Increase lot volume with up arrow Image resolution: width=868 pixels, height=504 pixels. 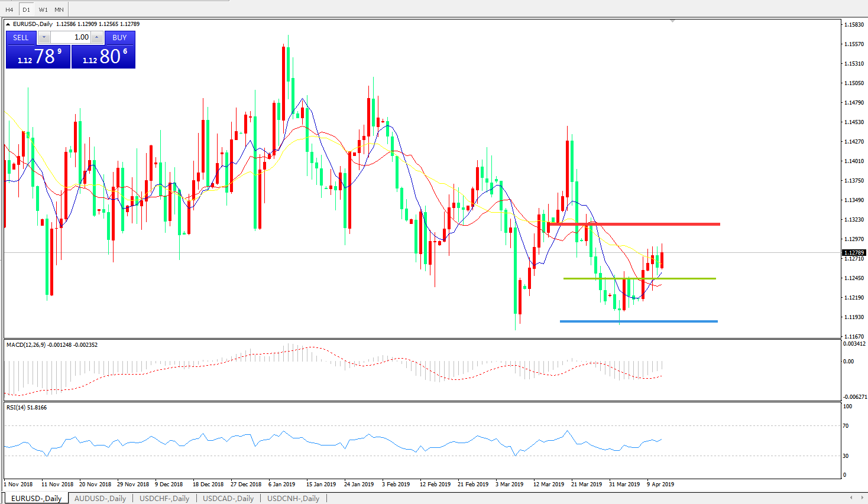[97, 37]
